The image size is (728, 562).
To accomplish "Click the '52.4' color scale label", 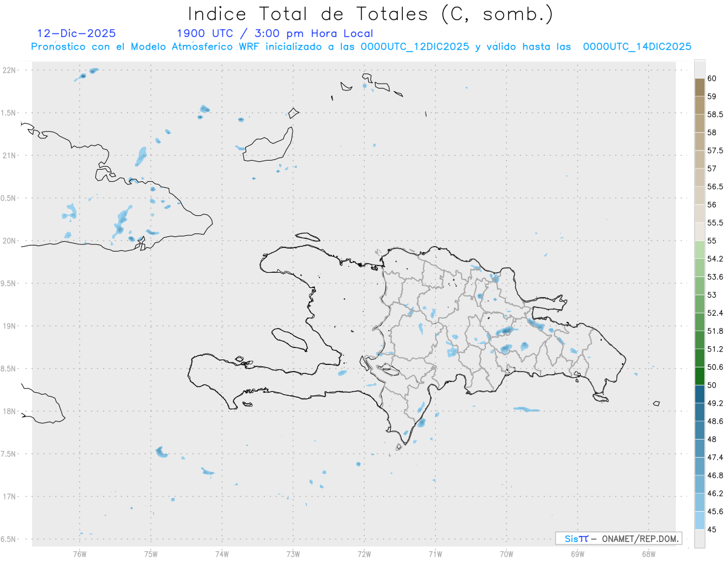I will coord(715,313).
